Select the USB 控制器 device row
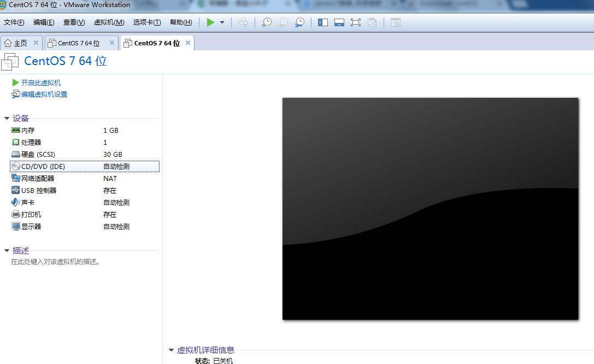Screen dimensions: 594x364 click(85, 191)
